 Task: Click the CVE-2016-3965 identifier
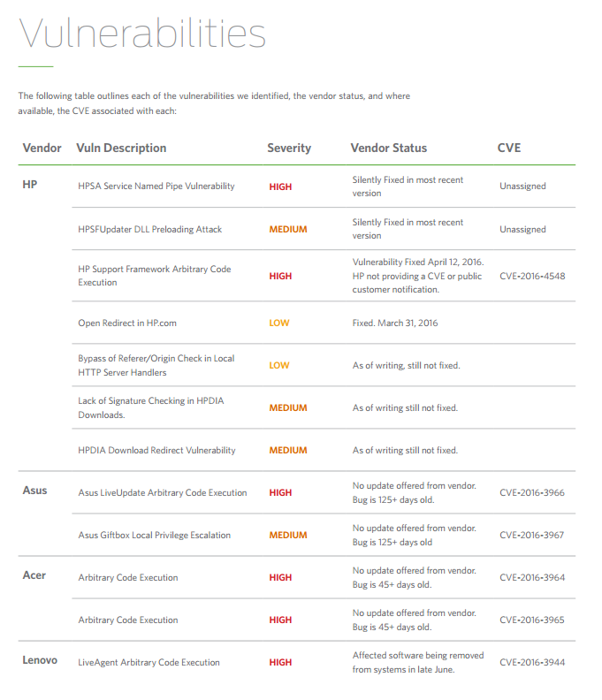[532, 620]
